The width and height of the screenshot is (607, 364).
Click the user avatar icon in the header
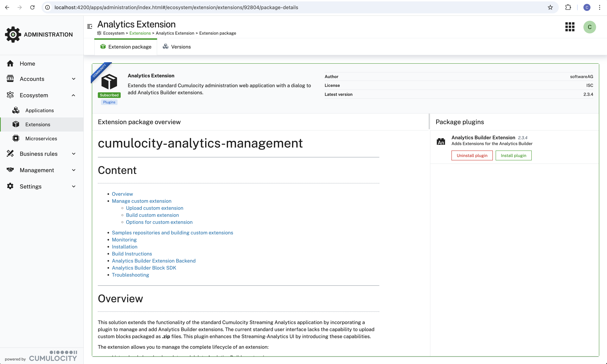(589, 27)
